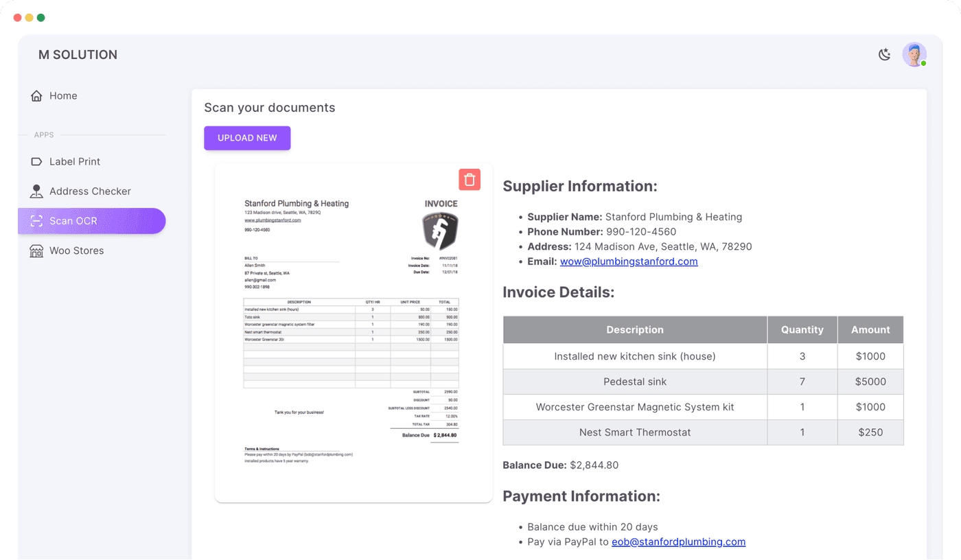Screen dimensions: 961x560
Task: Click the Home house icon
Action: pyautogui.click(x=36, y=96)
